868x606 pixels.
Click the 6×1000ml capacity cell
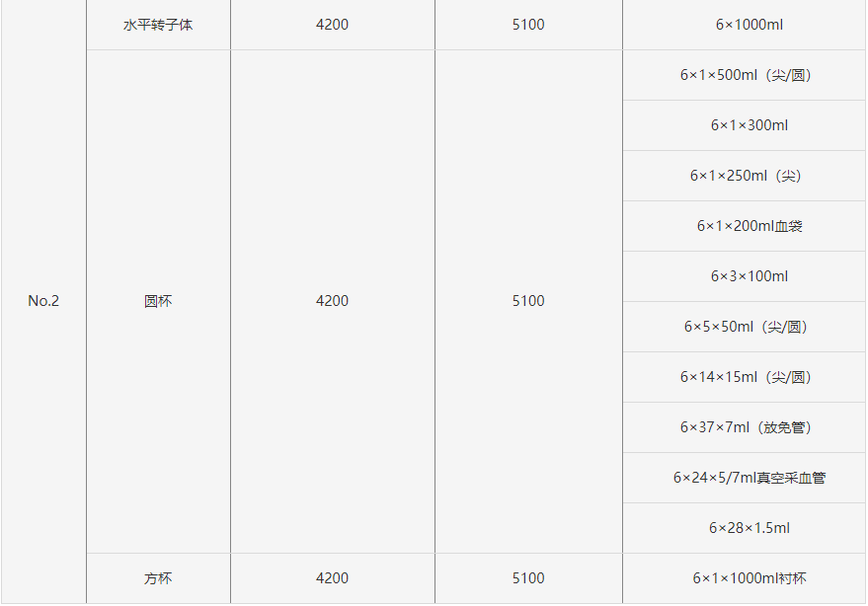coord(750,25)
